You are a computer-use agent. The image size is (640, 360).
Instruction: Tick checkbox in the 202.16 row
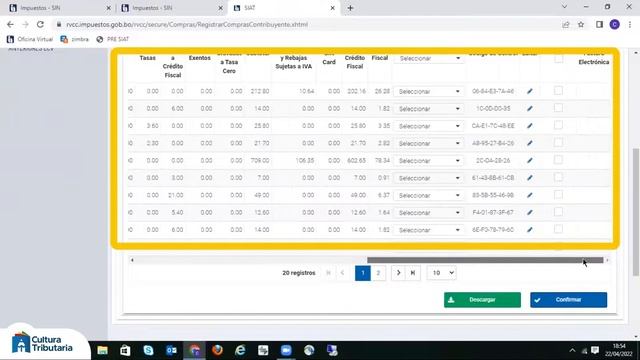click(558, 90)
